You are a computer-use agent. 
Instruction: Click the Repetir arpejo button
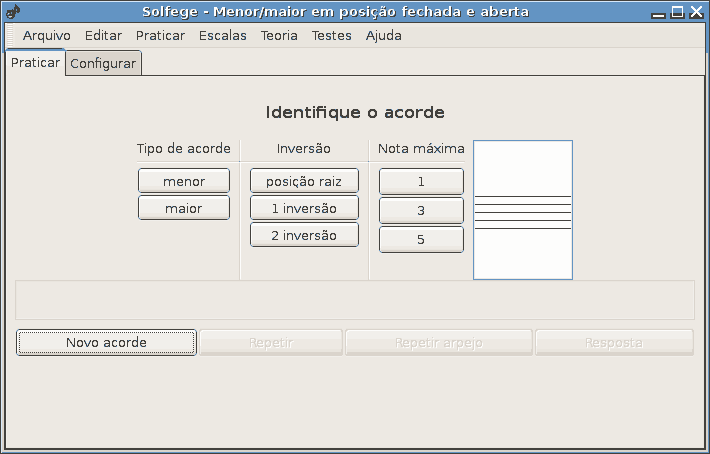pyautogui.click(x=439, y=343)
